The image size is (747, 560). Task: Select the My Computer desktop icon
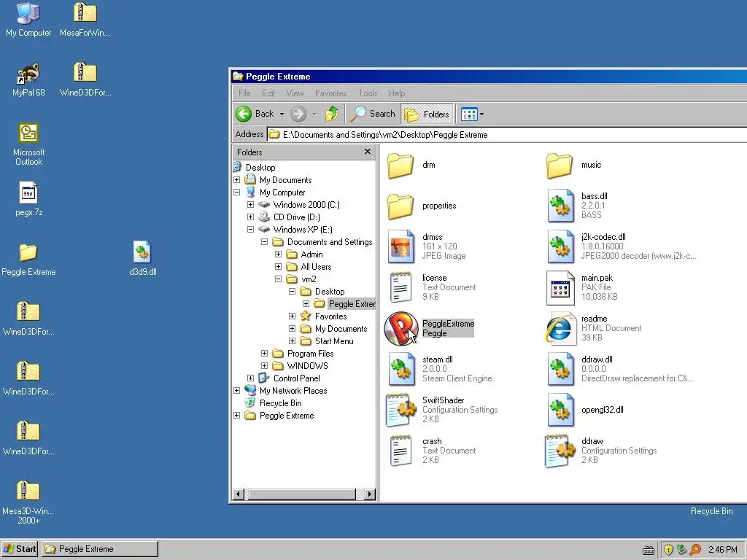pos(28,20)
